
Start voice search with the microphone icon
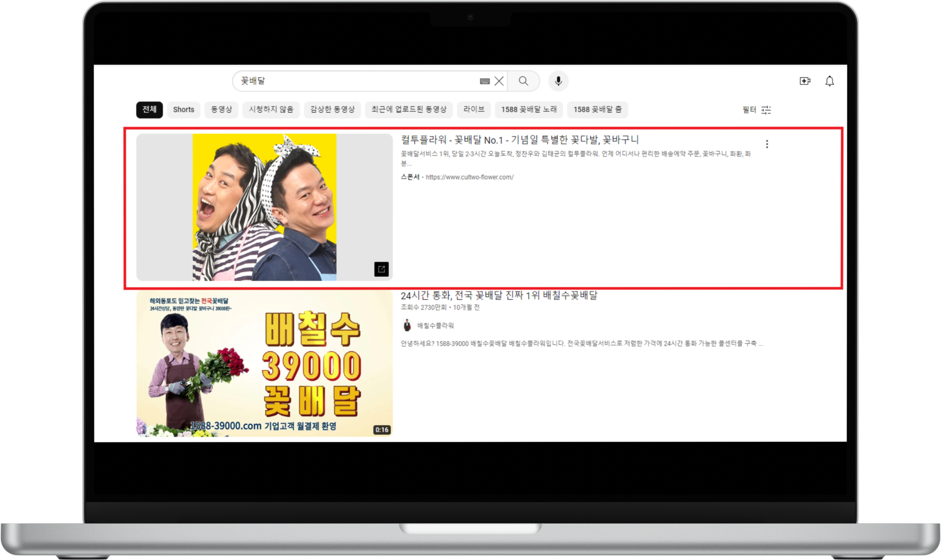point(558,81)
